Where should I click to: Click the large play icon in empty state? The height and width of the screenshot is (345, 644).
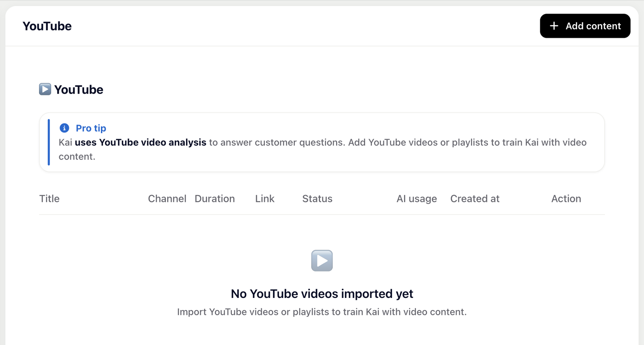click(322, 261)
